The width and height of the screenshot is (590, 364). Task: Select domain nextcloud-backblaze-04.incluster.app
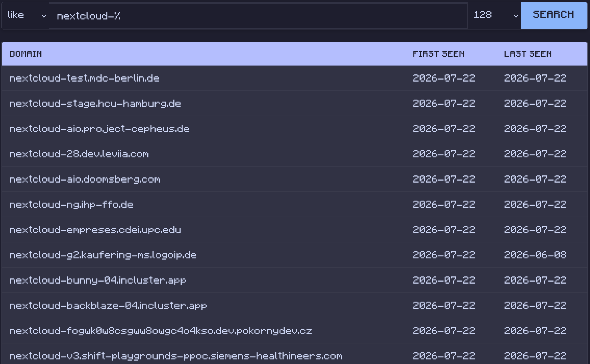point(108,305)
